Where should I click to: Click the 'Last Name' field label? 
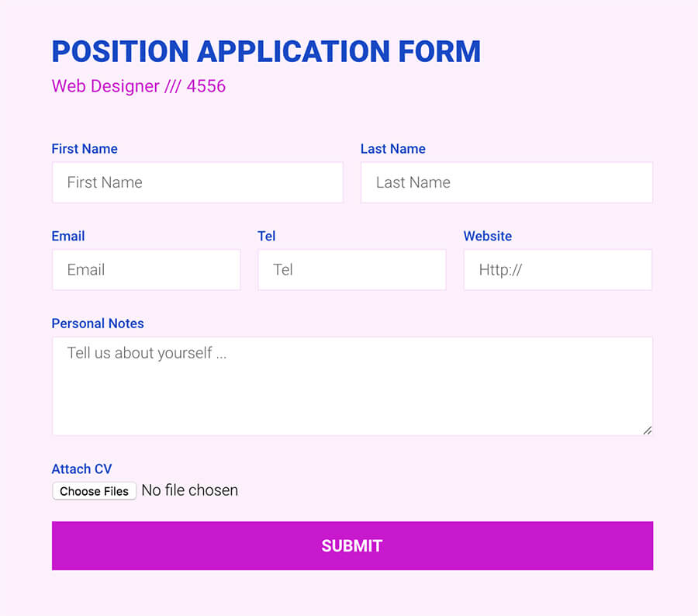pyautogui.click(x=392, y=149)
